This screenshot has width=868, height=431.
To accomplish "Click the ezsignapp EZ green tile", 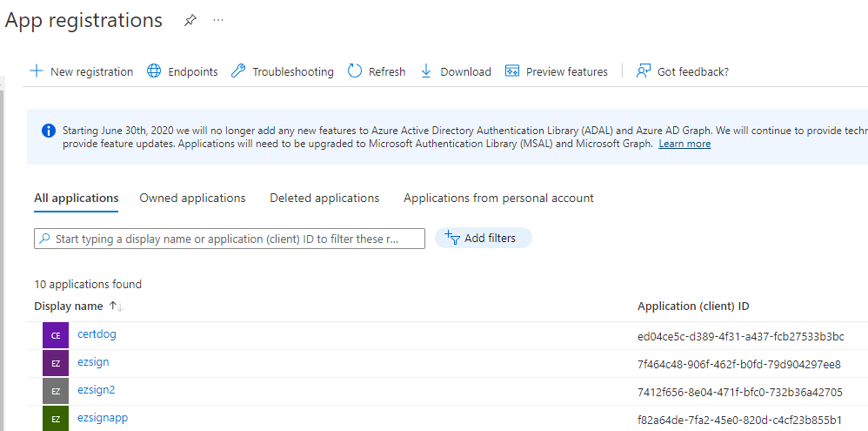I will (56, 418).
